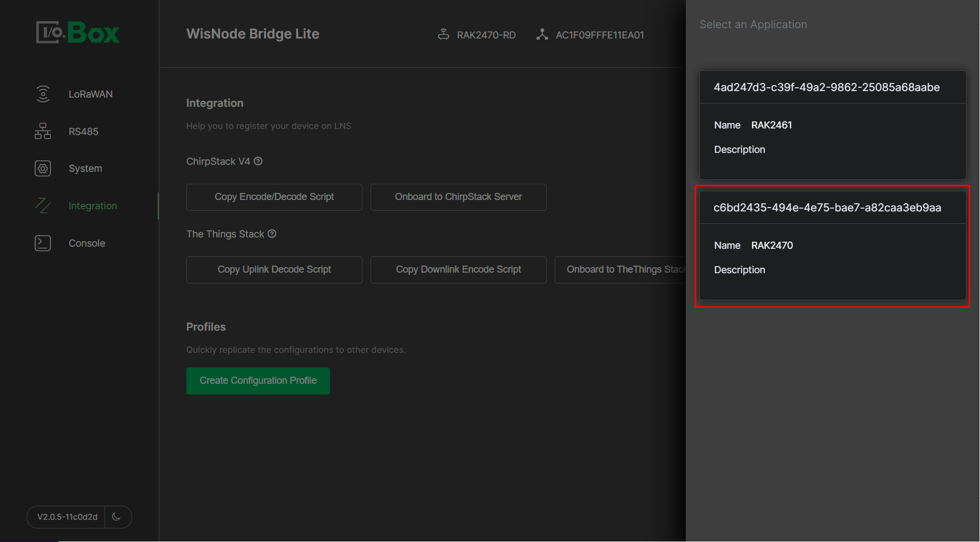
Task: Click the Integration section heading
Action: point(215,103)
